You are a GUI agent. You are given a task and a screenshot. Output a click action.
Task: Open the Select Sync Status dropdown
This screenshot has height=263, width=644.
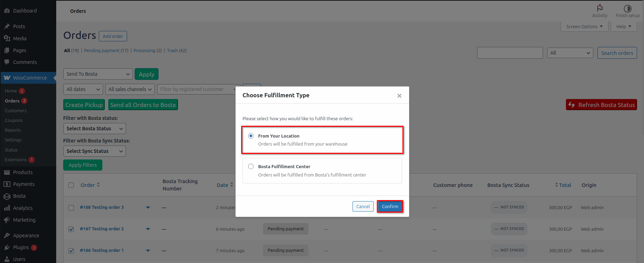[95, 151]
